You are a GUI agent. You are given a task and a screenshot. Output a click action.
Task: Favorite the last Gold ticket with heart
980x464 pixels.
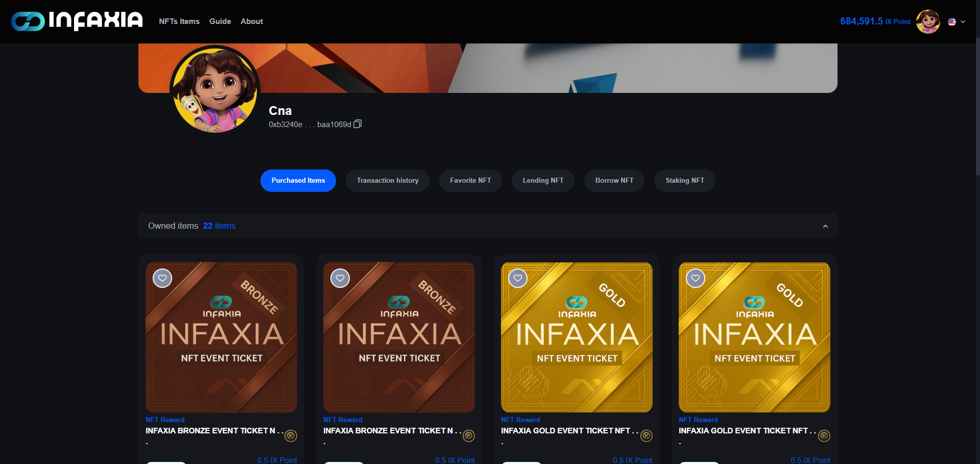[696, 278]
